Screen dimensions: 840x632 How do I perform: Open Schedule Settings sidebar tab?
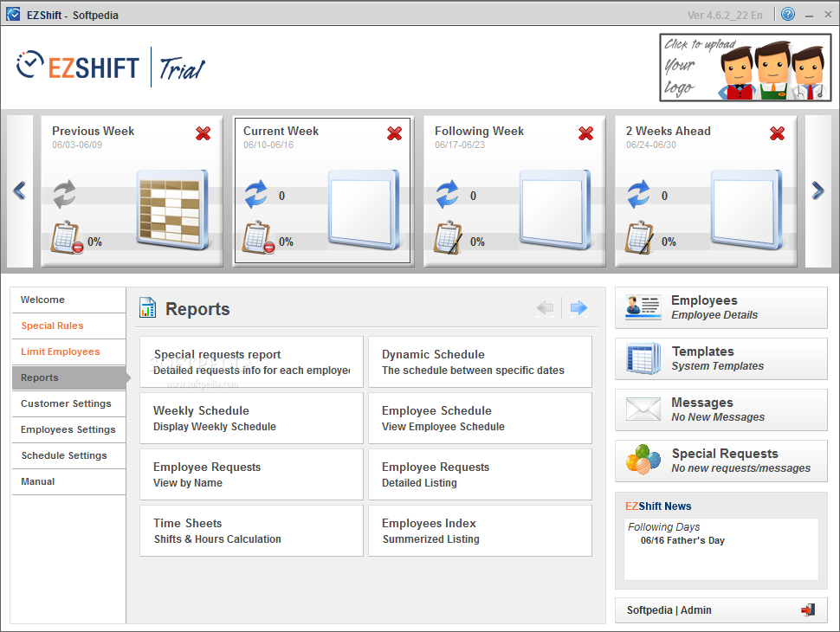(x=68, y=455)
